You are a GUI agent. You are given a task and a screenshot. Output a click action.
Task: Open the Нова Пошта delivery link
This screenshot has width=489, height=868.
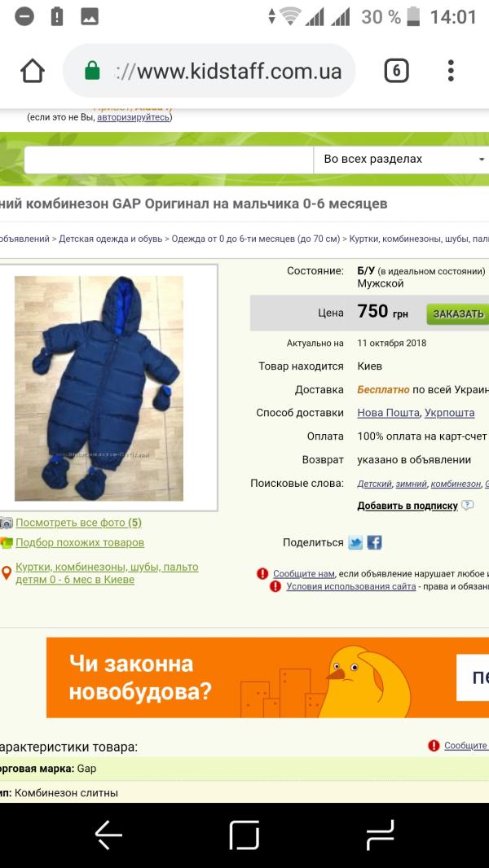[x=389, y=413]
